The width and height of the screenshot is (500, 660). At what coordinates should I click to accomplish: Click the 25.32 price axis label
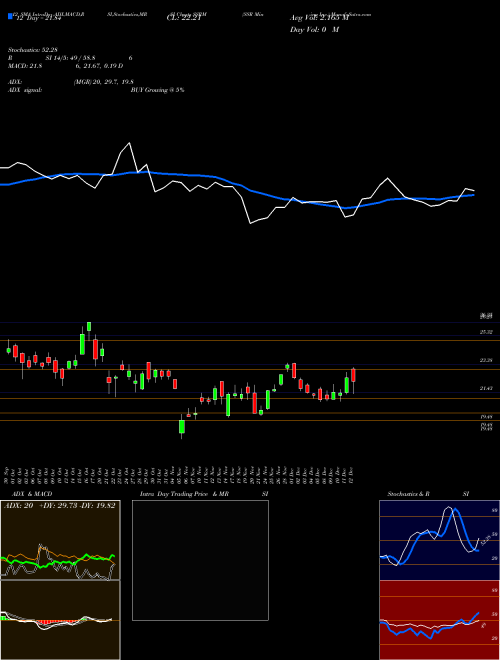pyautogui.click(x=487, y=332)
